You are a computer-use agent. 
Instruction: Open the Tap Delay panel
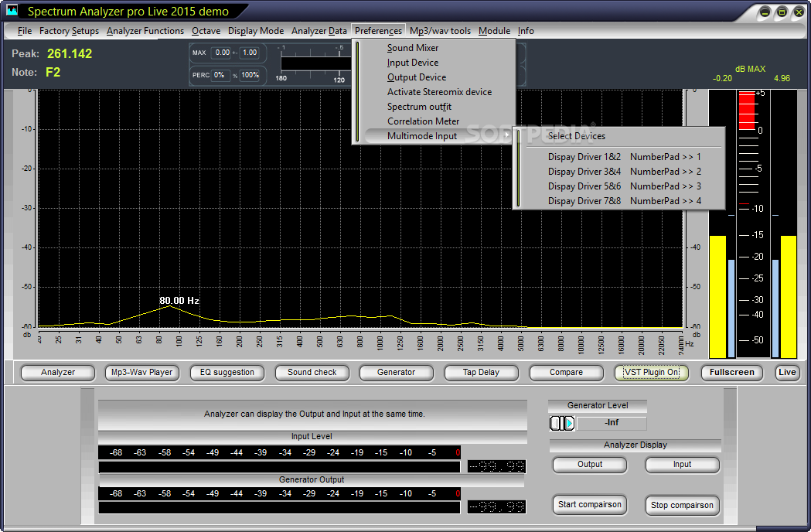(x=481, y=372)
